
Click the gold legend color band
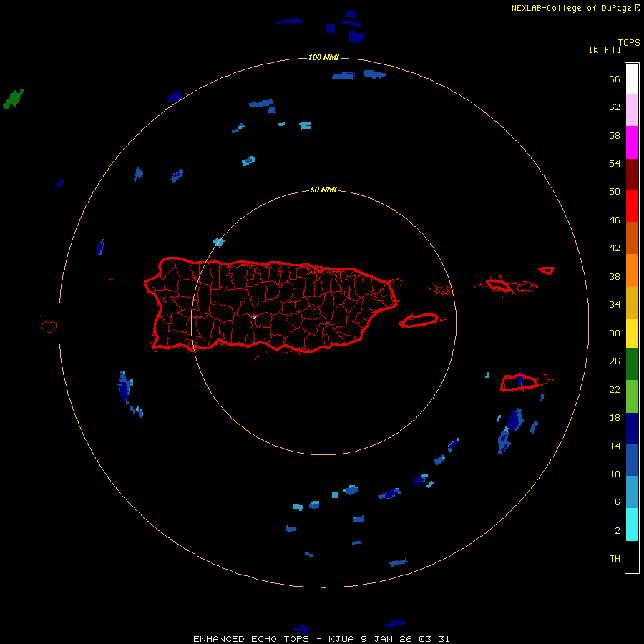pyautogui.click(x=632, y=303)
